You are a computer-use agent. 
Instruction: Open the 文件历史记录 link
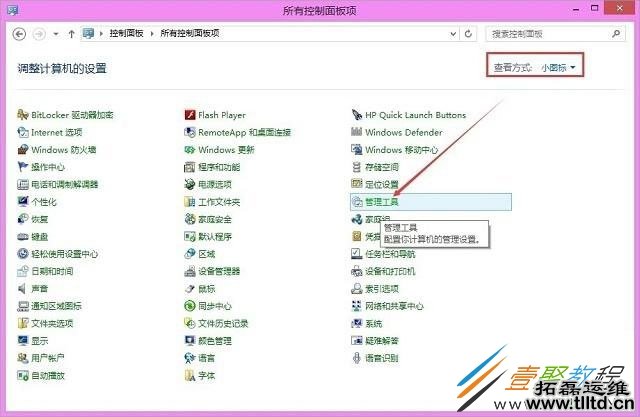(223, 324)
